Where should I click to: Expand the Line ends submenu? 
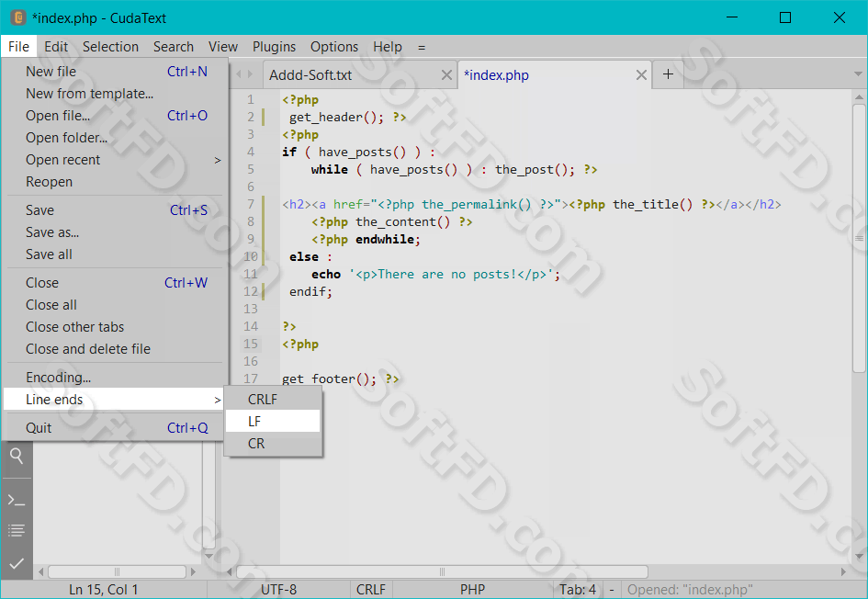point(115,400)
